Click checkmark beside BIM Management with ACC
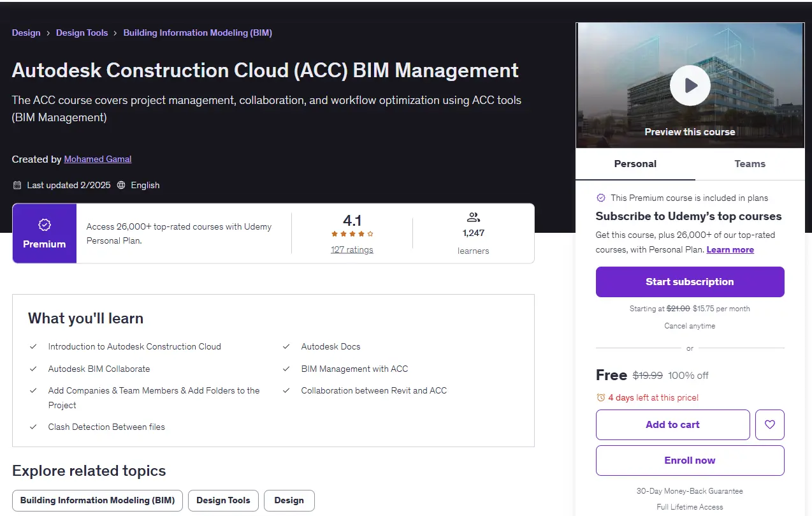The height and width of the screenshot is (516, 812). 286,369
